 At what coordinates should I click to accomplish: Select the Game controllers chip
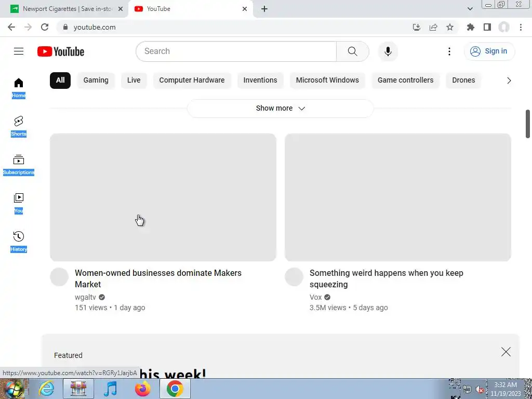click(x=405, y=81)
